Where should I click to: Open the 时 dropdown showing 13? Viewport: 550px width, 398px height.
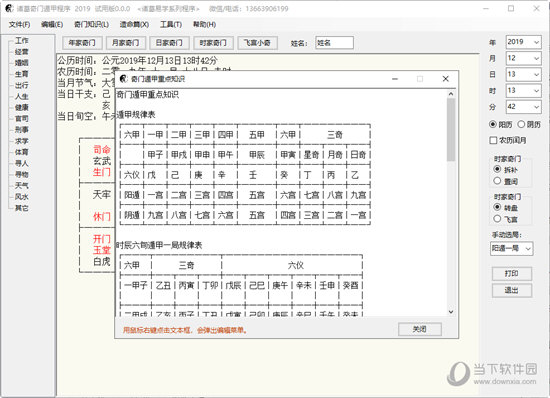tap(523, 90)
